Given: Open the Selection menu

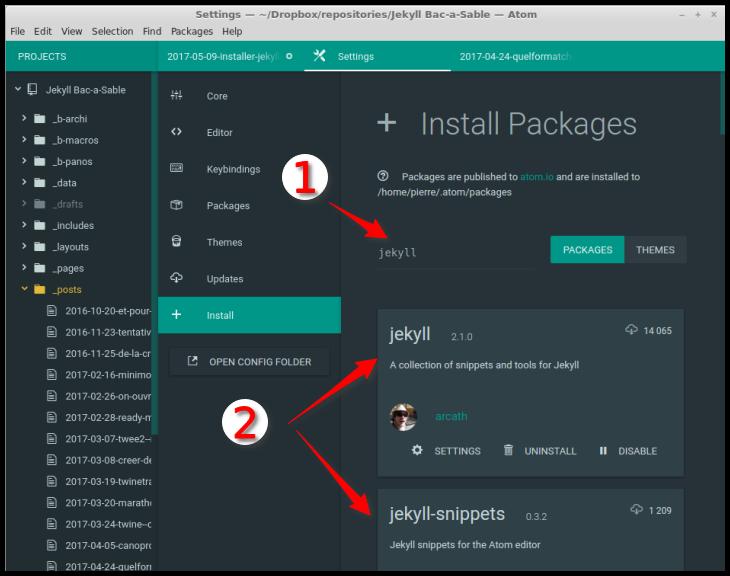Looking at the screenshot, I should tap(112, 31).
